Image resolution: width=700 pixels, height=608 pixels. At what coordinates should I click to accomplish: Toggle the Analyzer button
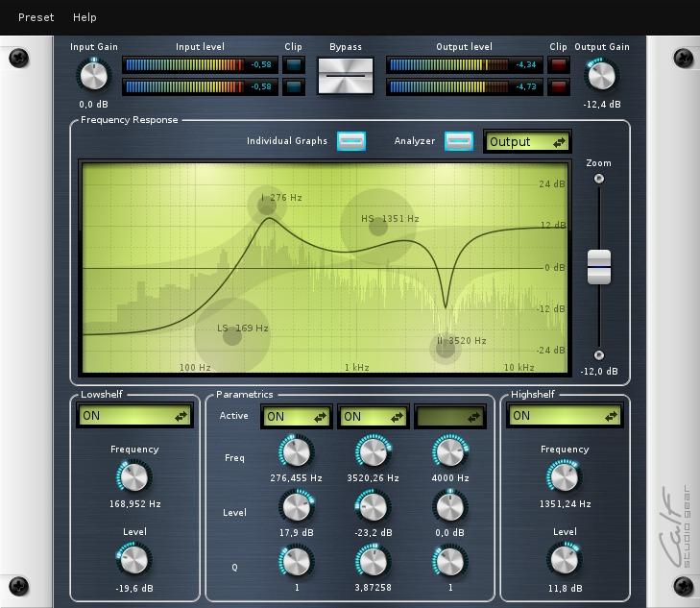[x=459, y=141]
